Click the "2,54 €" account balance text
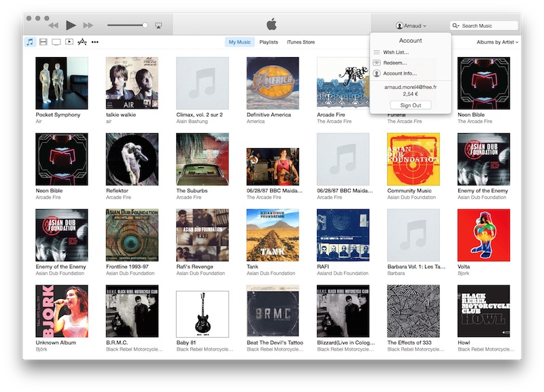Viewport: 544px width, 392px height. 411,94
